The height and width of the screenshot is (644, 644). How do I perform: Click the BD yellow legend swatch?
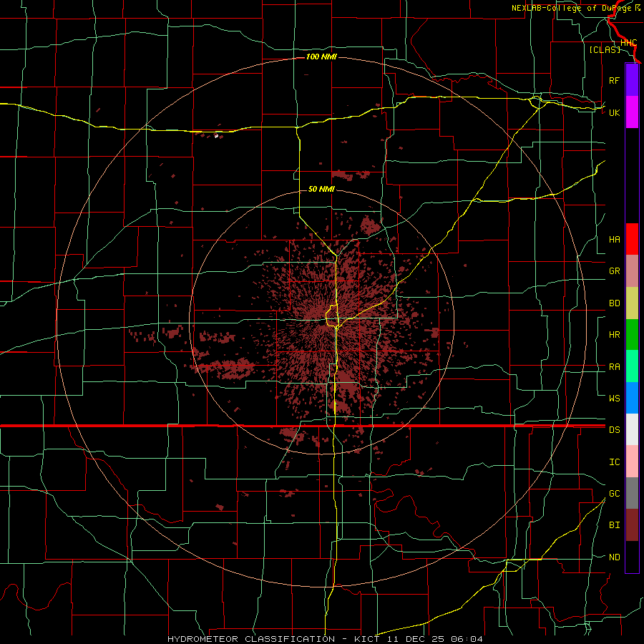tap(632, 303)
